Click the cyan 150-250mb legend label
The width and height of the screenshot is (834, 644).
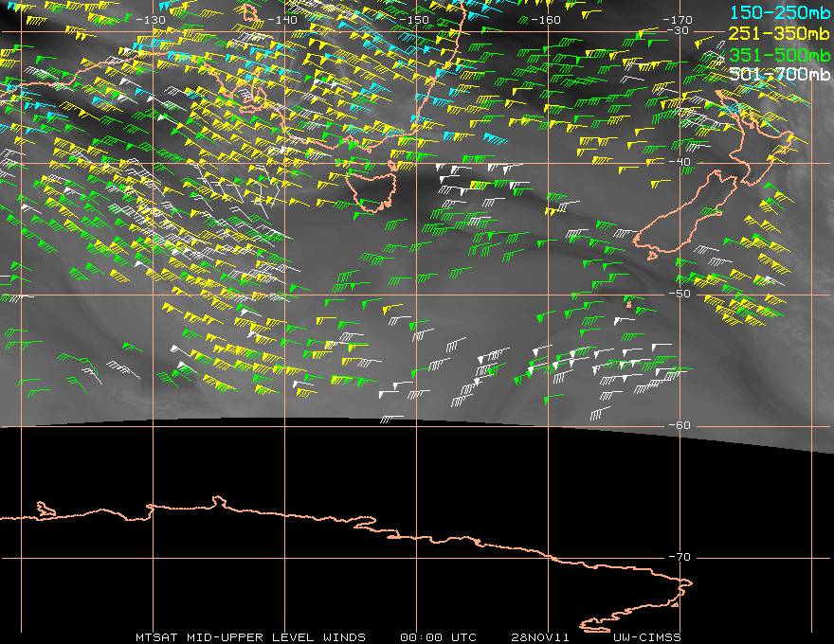point(780,12)
